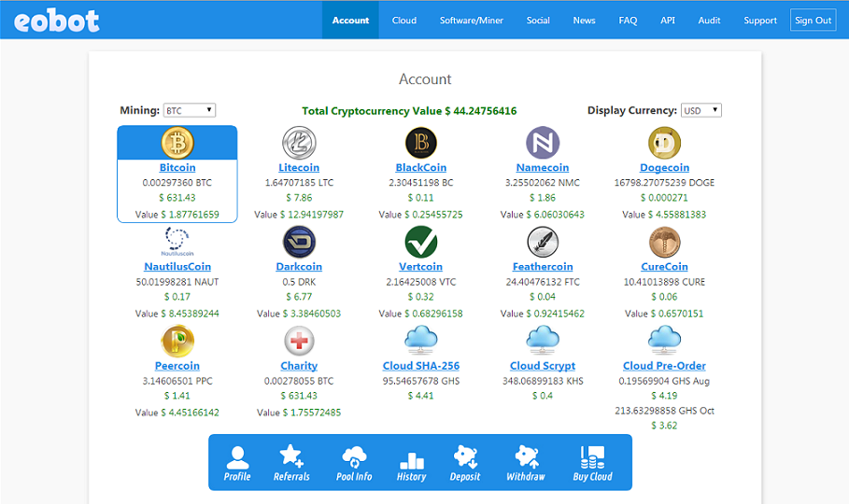
Task: Follow the NautilusCoin link
Action: tap(177, 267)
